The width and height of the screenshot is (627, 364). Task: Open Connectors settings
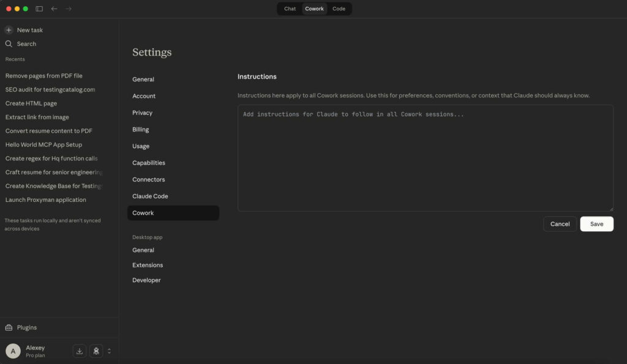[149, 179]
